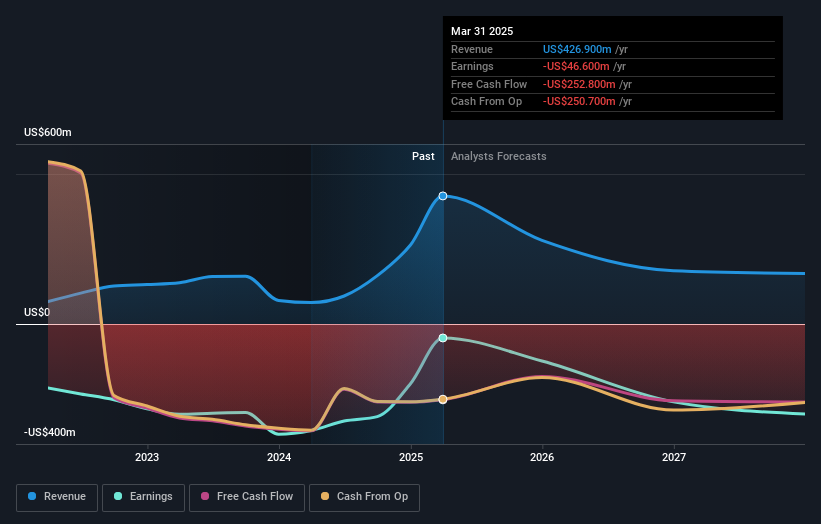The image size is (821, 524).
Task: Click the 2024 x-axis label
Action: pos(279,457)
